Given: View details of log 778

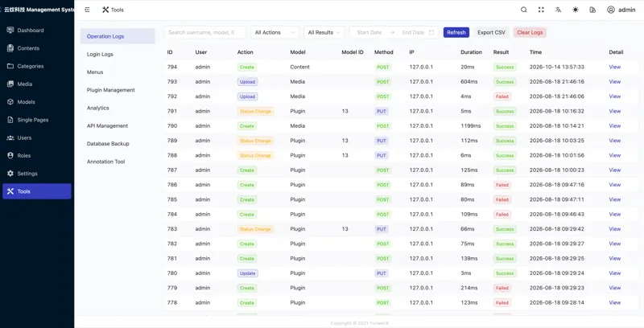Looking at the screenshot, I should pyautogui.click(x=614, y=302).
